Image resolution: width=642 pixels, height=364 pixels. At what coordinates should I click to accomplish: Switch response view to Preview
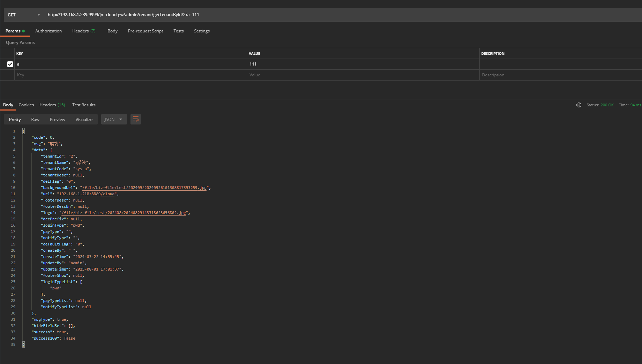[57, 119]
